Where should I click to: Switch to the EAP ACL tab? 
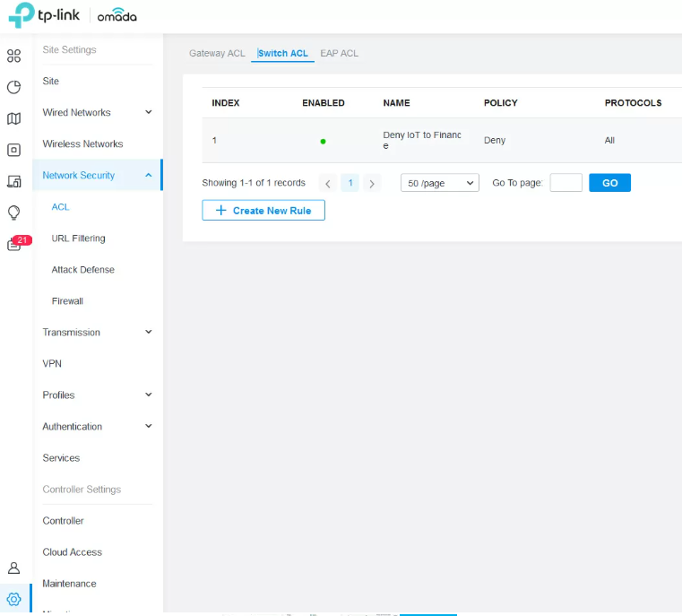pyautogui.click(x=339, y=54)
